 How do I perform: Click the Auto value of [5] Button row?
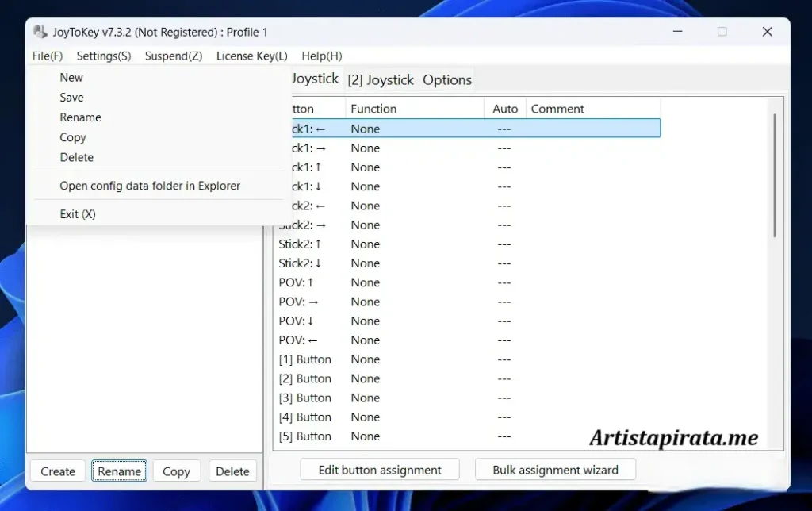pyautogui.click(x=504, y=436)
